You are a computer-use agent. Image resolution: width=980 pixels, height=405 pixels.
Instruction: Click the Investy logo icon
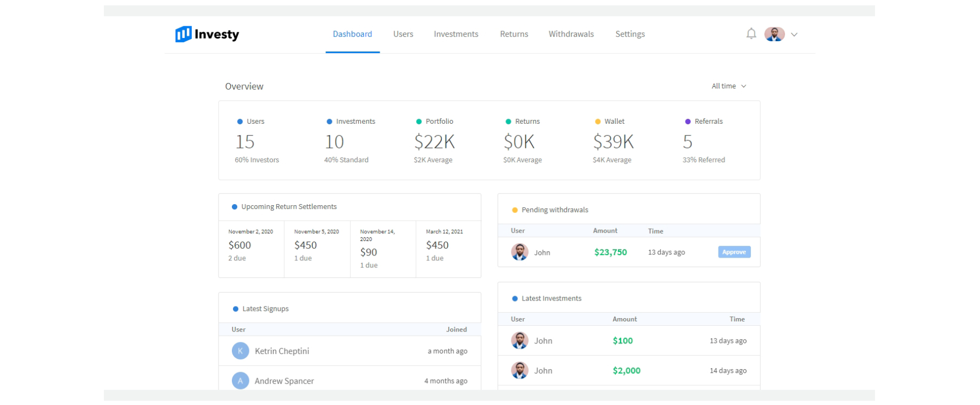pos(183,34)
